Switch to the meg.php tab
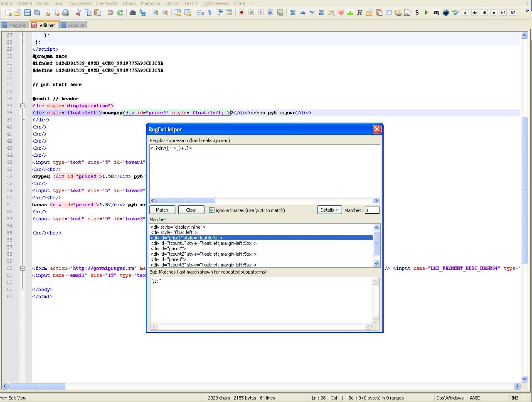The width and height of the screenshot is (532, 402). pyautogui.click(x=15, y=25)
